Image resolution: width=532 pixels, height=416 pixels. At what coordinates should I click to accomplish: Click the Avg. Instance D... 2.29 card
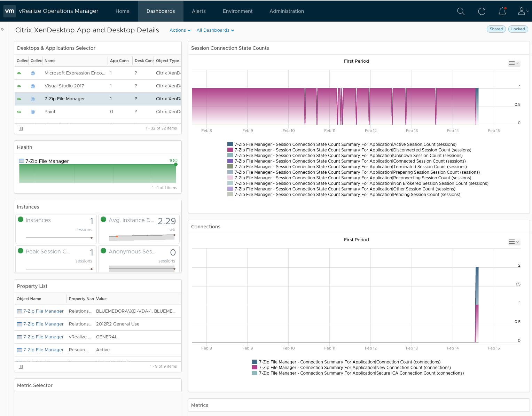click(x=139, y=229)
